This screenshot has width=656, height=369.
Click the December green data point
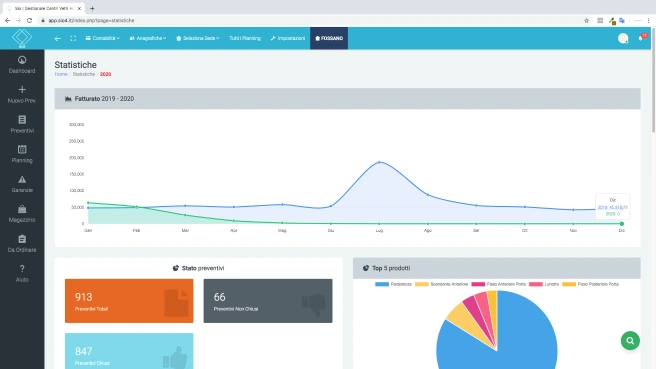622,224
